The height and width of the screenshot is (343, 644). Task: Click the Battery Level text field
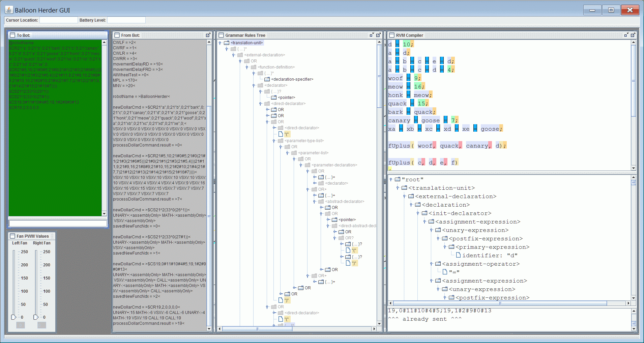point(126,20)
